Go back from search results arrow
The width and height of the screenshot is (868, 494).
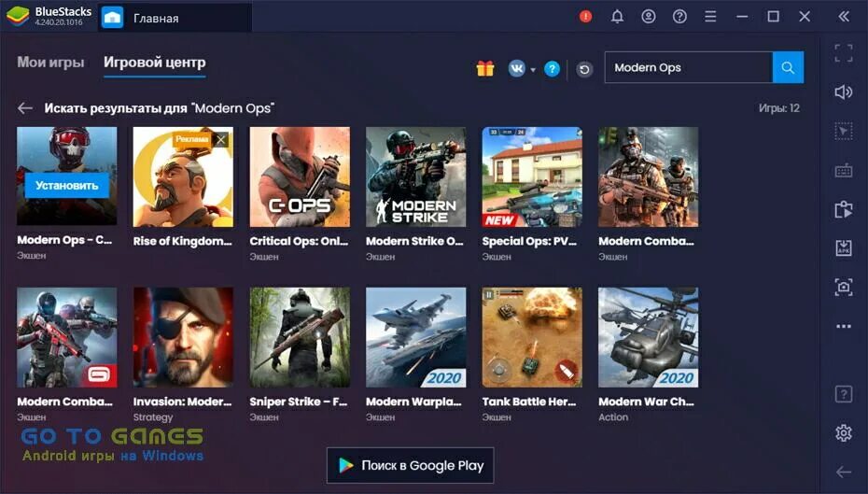point(25,108)
